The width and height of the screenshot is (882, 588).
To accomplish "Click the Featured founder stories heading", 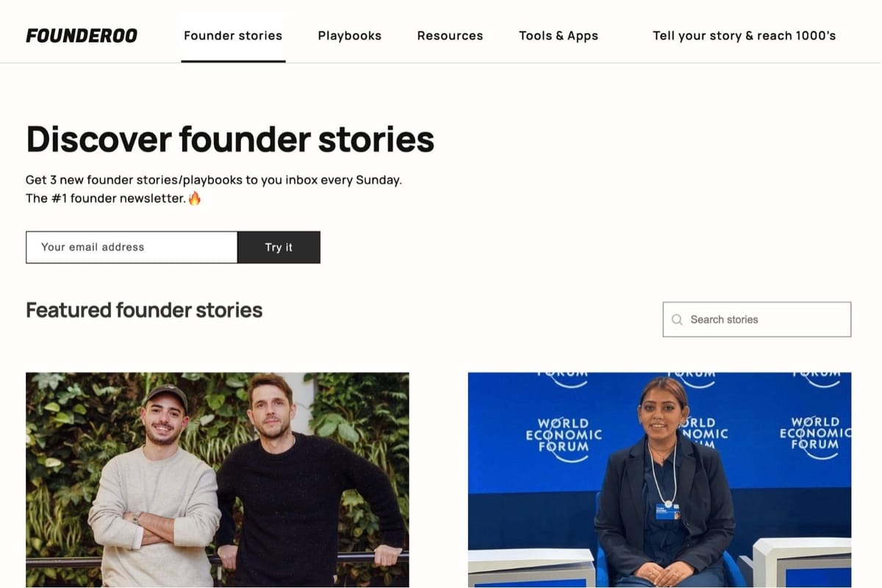I will coord(144,310).
